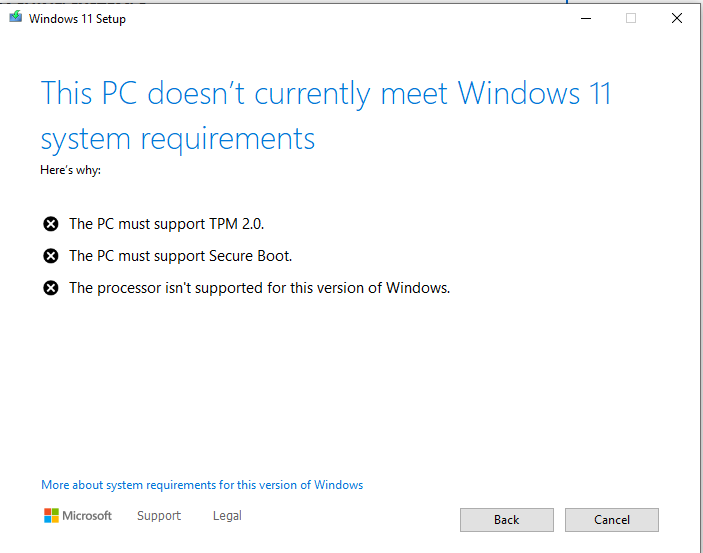Screen dimensions: 703x553
Task: Click the Windows 11 Setup title text
Action: click(77, 19)
